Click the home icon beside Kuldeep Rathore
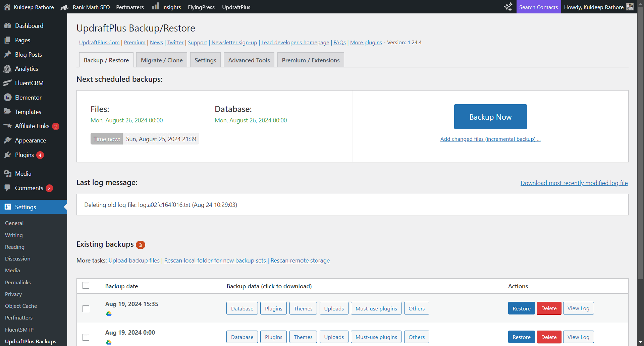This screenshot has height=346, width=644. point(7,7)
